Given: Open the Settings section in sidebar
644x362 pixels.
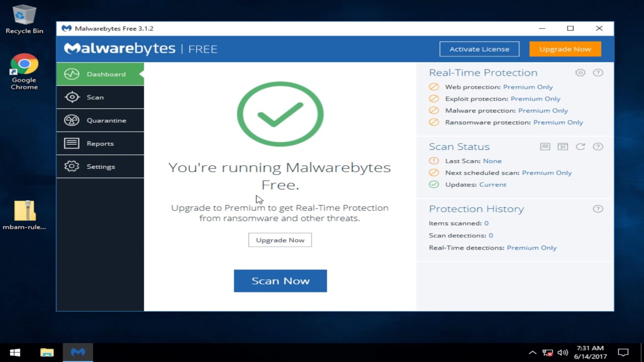Looking at the screenshot, I should pyautogui.click(x=100, y=166).
